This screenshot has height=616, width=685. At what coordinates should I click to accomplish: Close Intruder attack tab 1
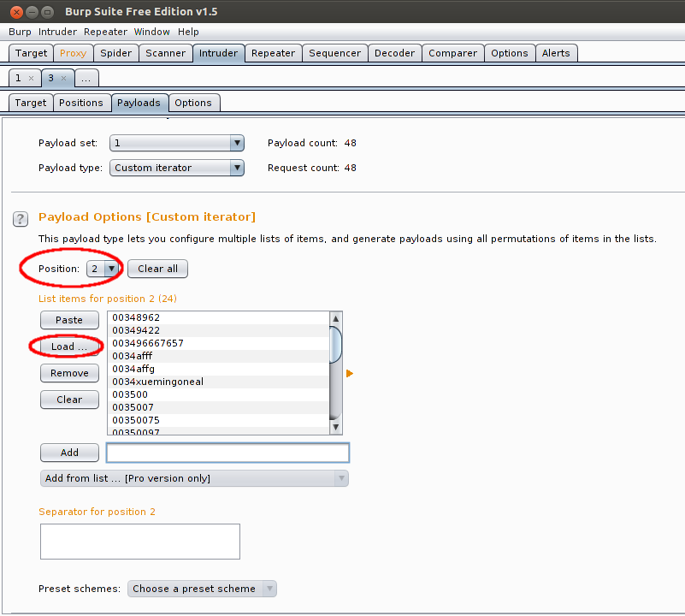pos(31,78)
